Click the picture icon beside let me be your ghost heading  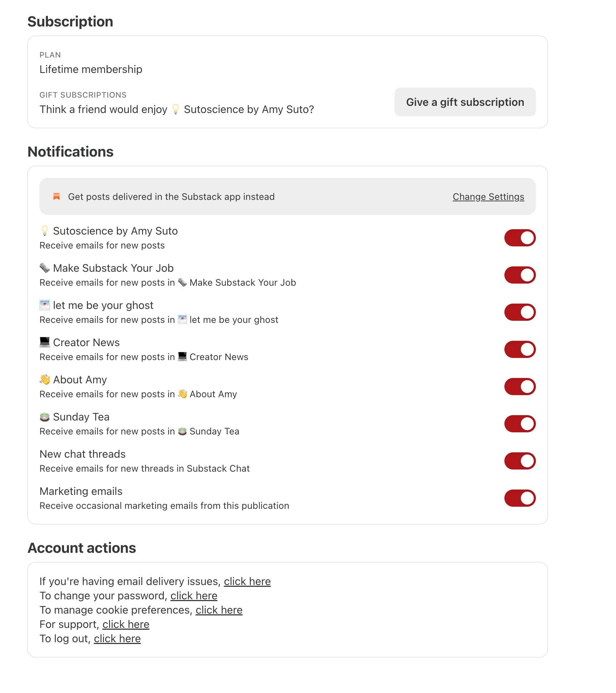tap(45, 305)
